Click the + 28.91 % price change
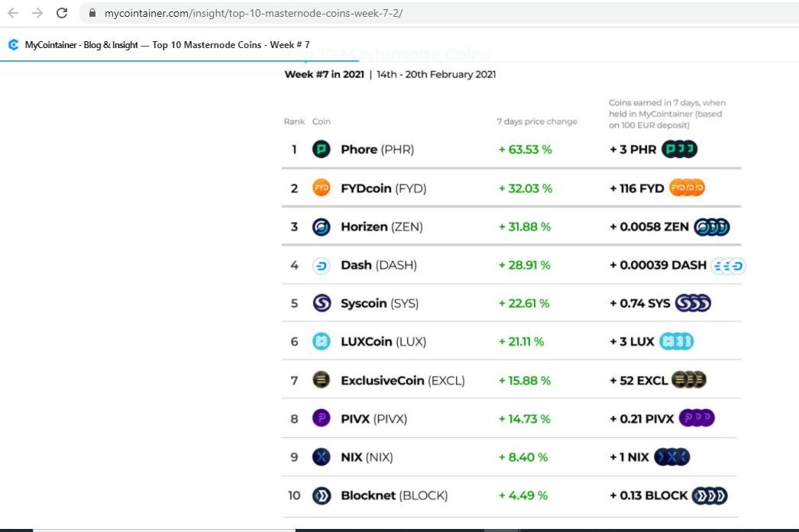The width and height of the screenshot is (799, 532). click(524, 265)
